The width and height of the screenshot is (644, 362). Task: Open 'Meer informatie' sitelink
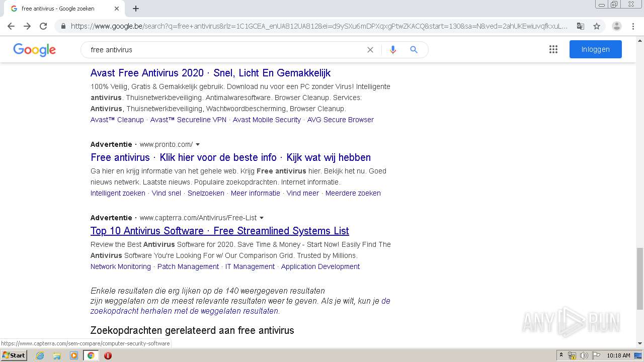[256, 193]
